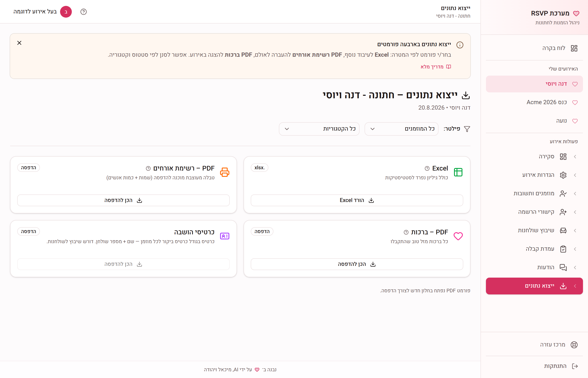
Task: Click help icon next to PDF ברכות
Action: pyautogui.click(x=406, y=232)
